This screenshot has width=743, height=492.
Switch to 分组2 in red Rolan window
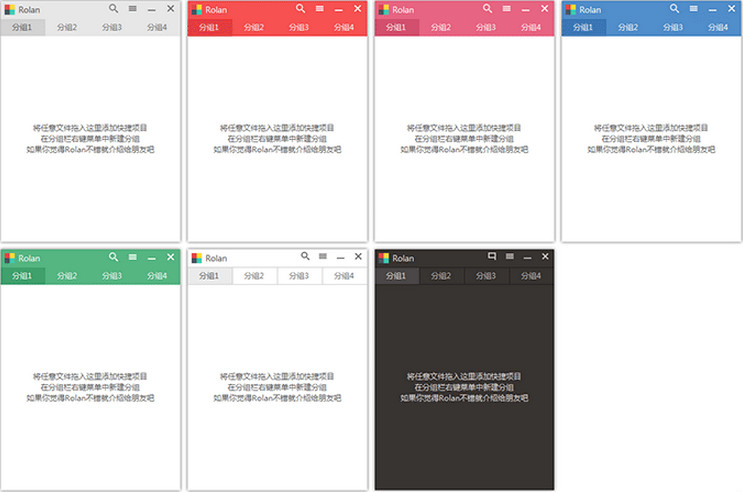(254, 27)
